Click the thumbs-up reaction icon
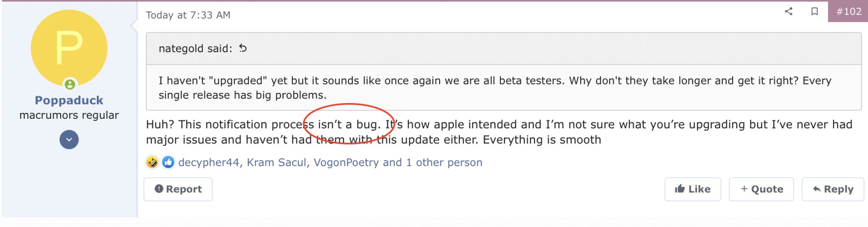 coord(168,162)
